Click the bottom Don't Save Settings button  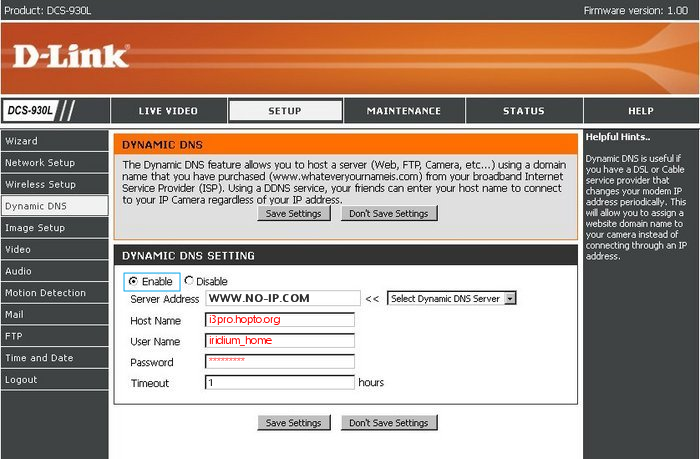(x=389, y=423)
